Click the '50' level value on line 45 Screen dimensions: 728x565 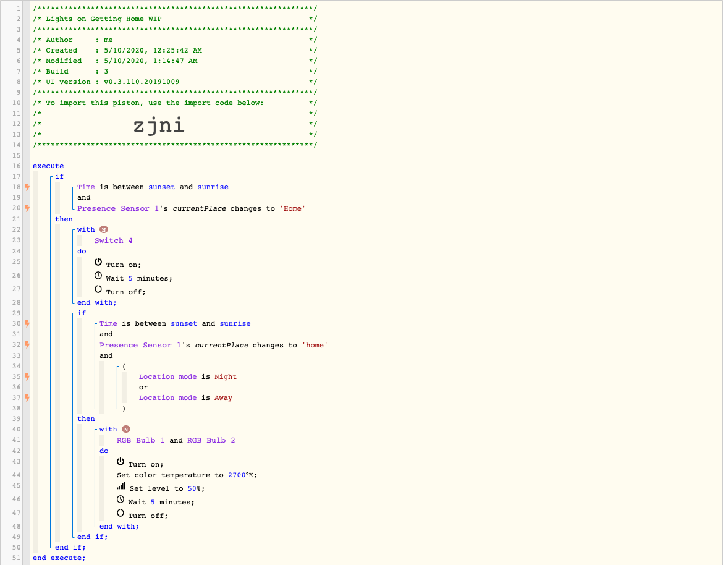192,488
